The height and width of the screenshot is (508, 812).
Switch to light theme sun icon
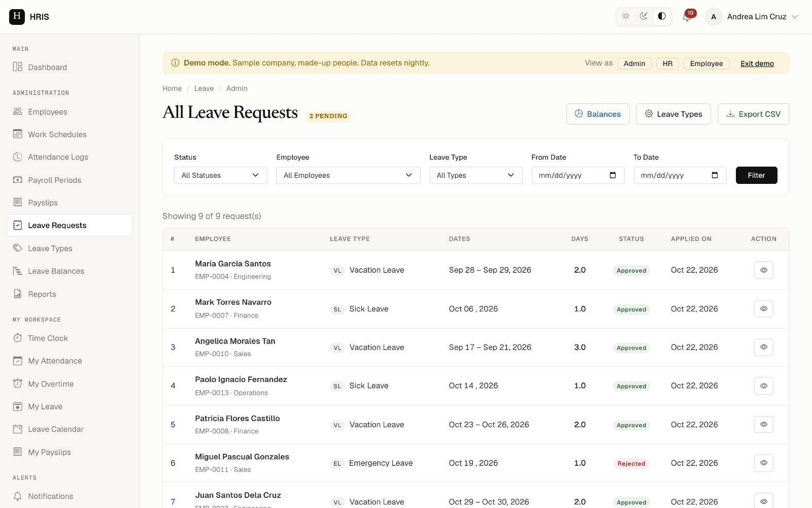point(626,16)
